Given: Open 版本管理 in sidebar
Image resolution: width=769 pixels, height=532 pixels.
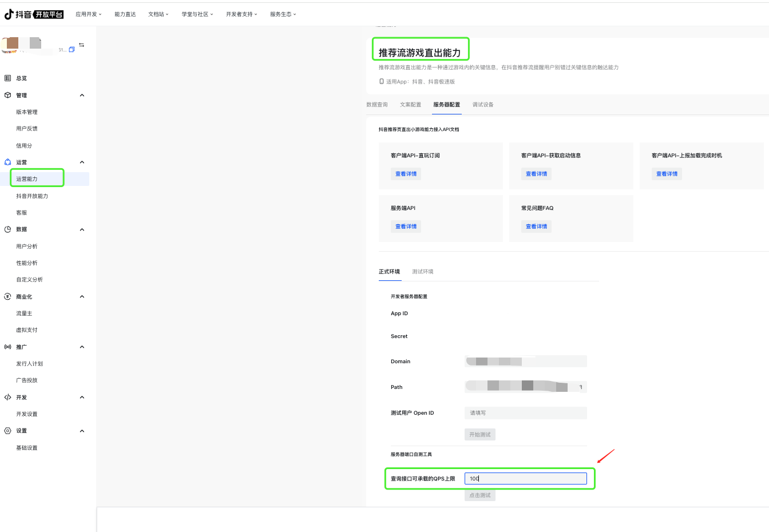Looking at the screenshot, I should point(27,112).
